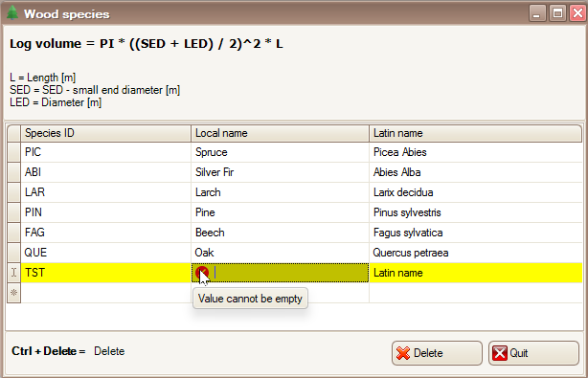Click the Larix decidua latin name cell
The height and width of the screenshot is (378, 588).
pos(476,192)
